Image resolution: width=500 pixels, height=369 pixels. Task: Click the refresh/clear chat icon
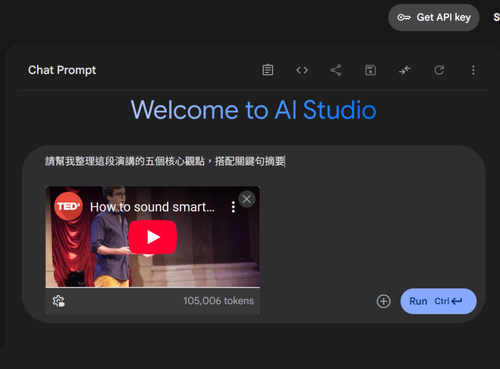pos(439,70)
